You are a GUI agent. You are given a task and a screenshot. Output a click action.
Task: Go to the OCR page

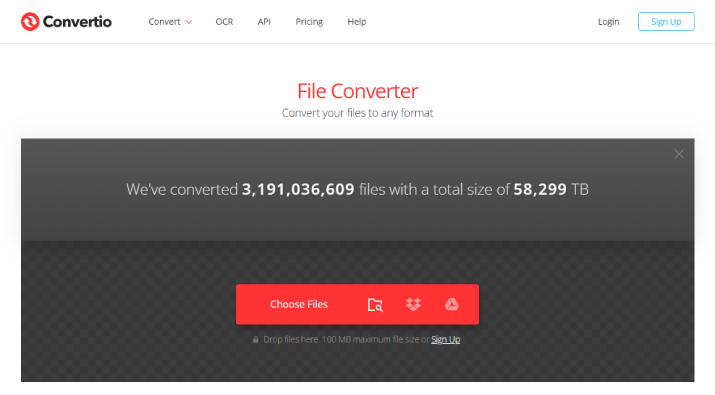(x=224, y=21)
